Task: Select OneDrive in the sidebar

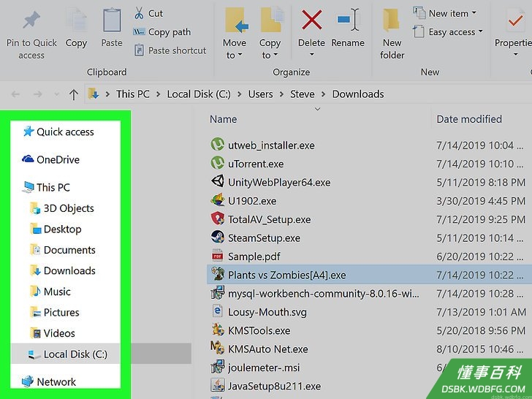Action: (51, 159)
